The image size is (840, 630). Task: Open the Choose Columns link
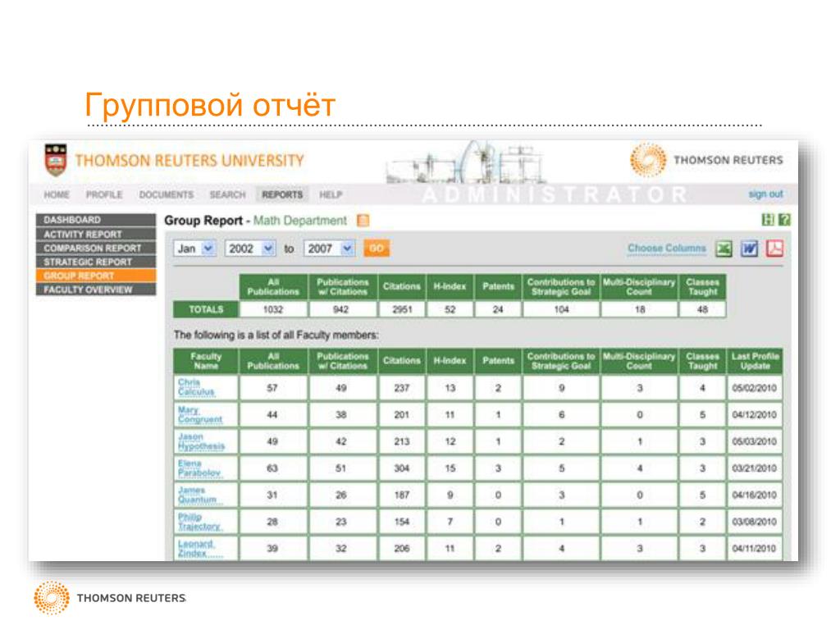click(x=666, y=248)
